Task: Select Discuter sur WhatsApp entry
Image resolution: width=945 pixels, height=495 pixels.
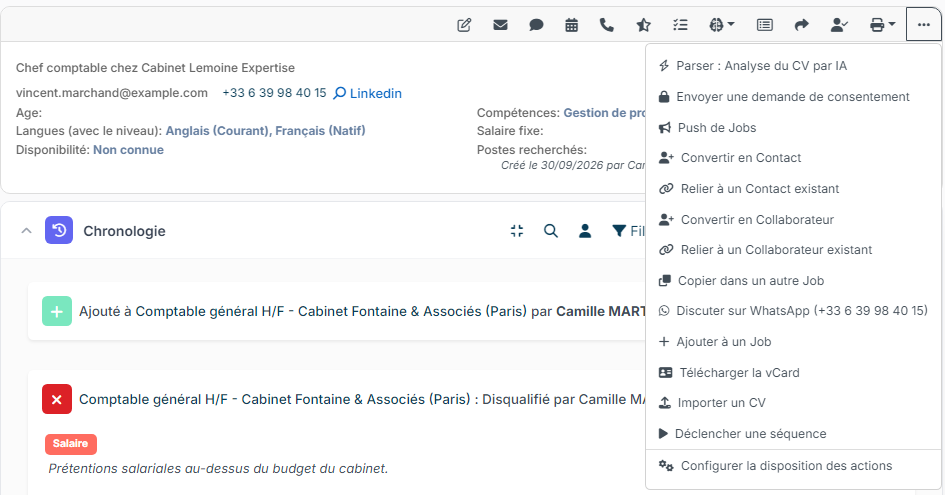Action: pyautogui.click(x=793, y=311)
